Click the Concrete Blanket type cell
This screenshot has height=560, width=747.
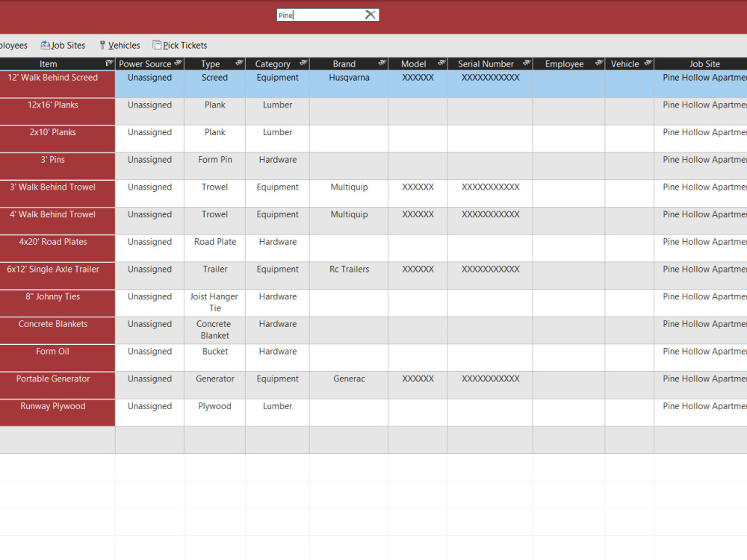pyautogui.click(x=215, y=331)
